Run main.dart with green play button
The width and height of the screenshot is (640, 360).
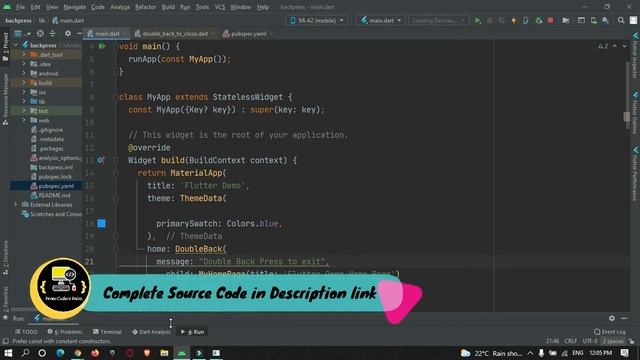478,20
